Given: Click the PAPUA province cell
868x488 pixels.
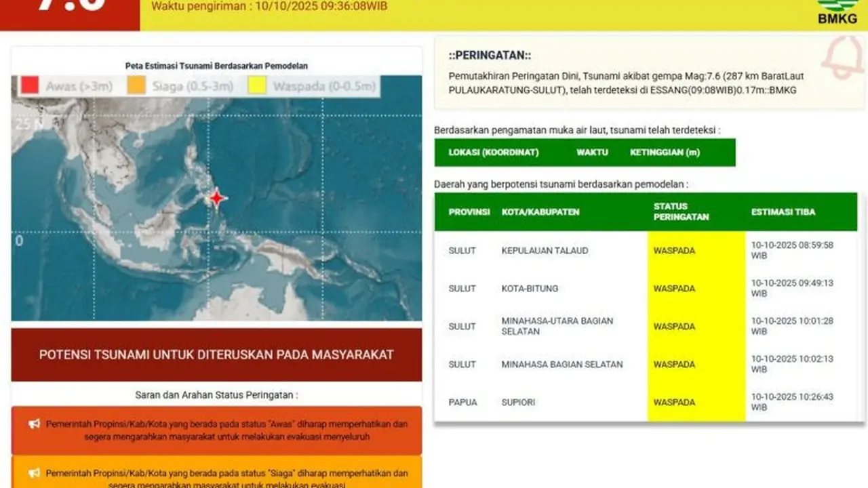Looking at the screenshot, I should click(462, 403).
